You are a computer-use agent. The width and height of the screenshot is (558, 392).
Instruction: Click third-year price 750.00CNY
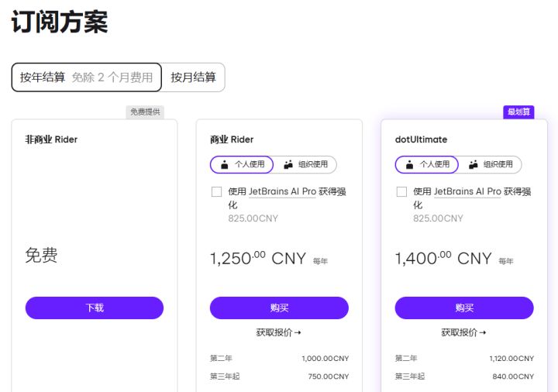coord(329,377)
